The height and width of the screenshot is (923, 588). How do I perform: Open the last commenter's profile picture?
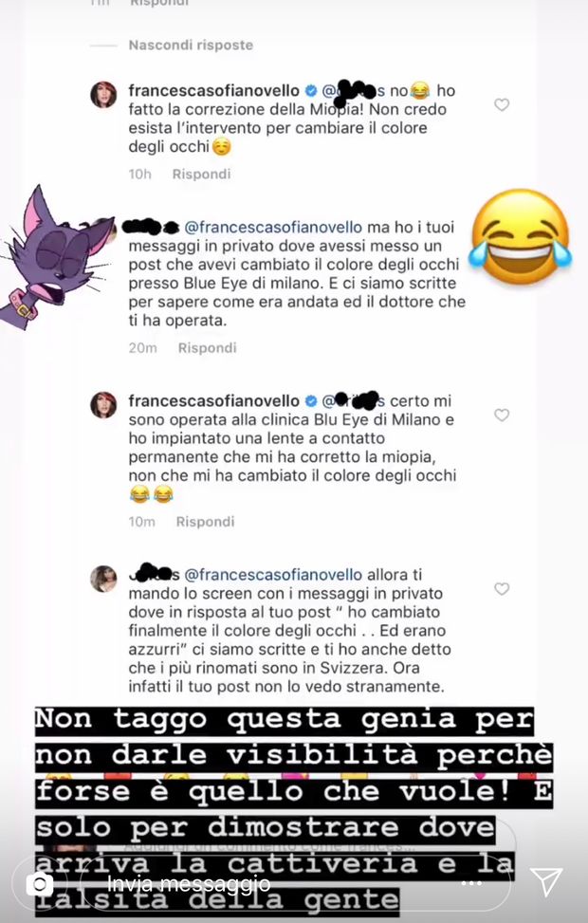(103, 579)
